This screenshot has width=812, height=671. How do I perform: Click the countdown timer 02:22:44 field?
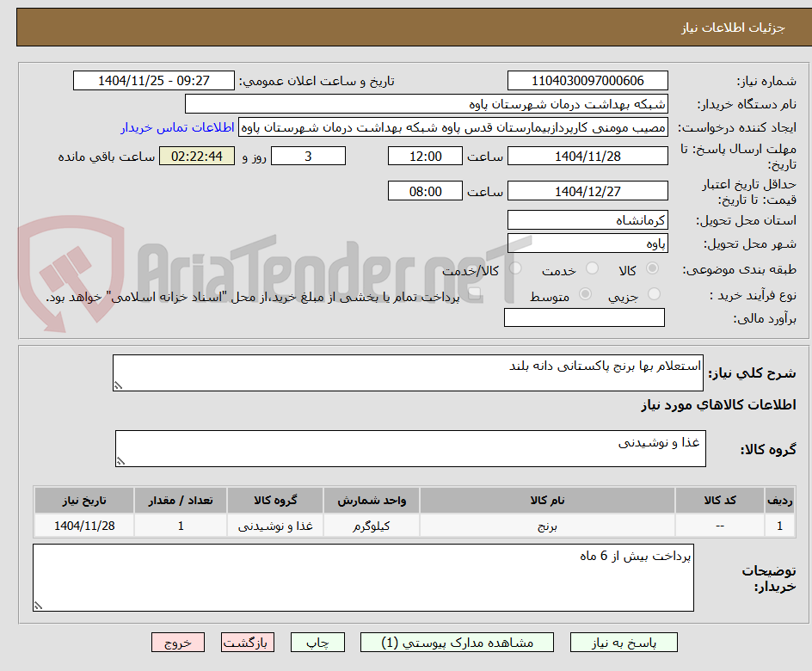(x=197, y=156)
